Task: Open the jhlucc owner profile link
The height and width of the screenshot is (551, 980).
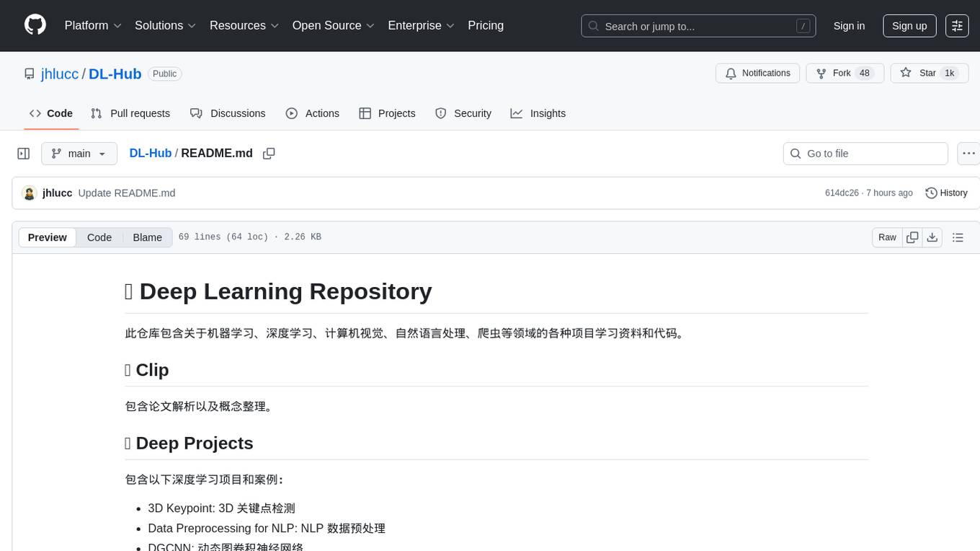Action: pyautogui.click(x=60, y=74)
